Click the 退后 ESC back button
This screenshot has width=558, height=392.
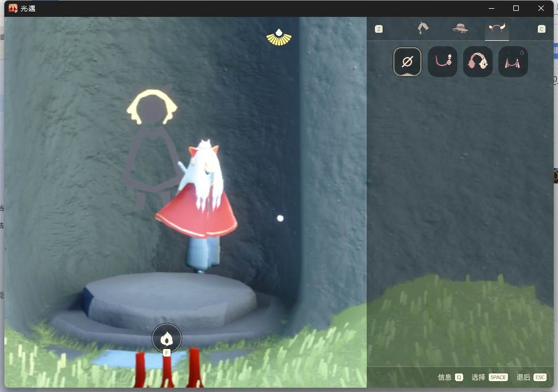point(531,377)
